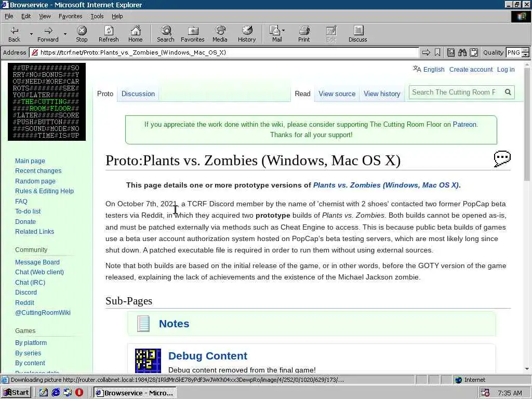Refresh the current page
Viewport: 532px width, 399px height.
pos(109,34)
